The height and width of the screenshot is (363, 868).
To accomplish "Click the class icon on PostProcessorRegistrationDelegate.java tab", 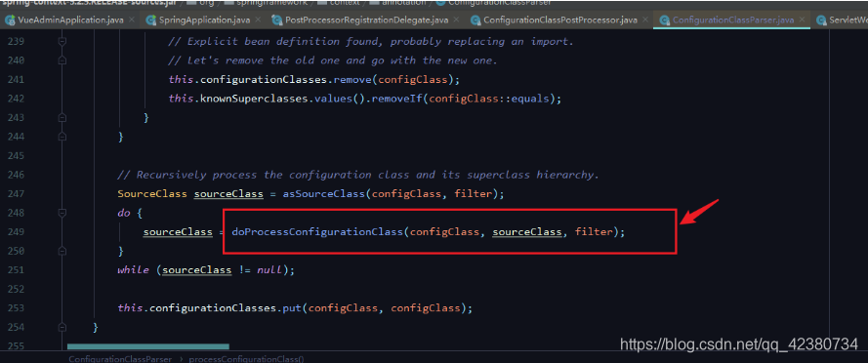I will click(x=276, y=20).
